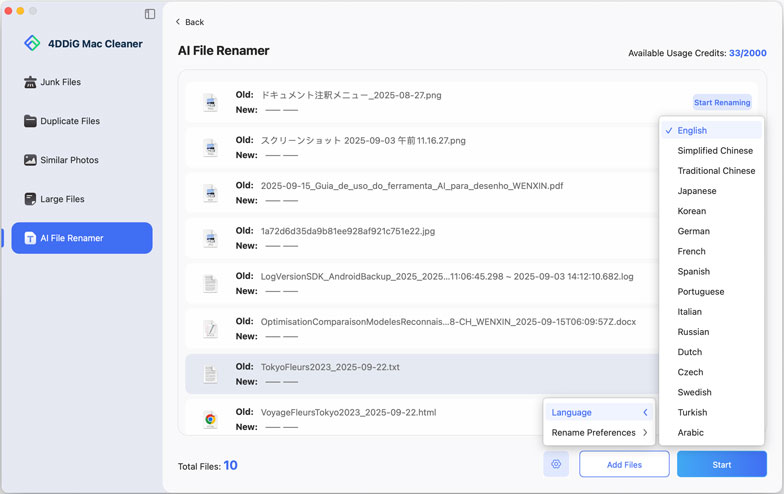
Task: Click the Chrome html icon for VoyageFleursTokyo2023
Action: (210, 420)
